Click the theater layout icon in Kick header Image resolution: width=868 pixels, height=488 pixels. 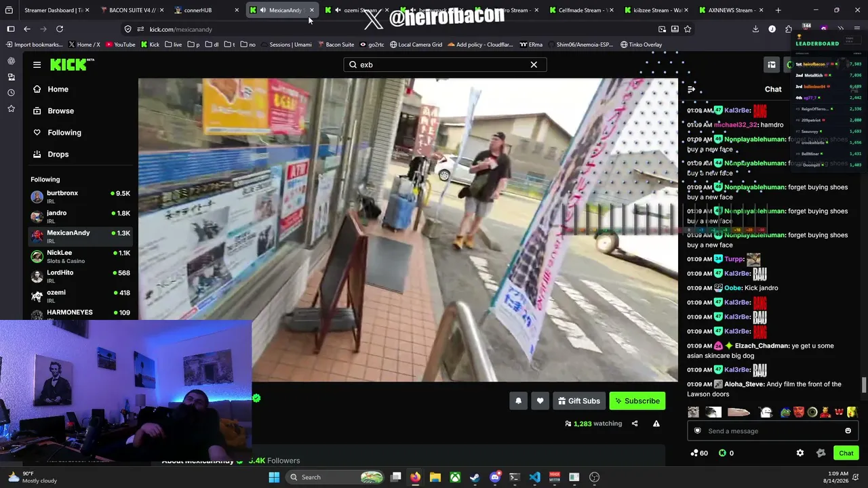pyautogui.click(x=772, y=64)
